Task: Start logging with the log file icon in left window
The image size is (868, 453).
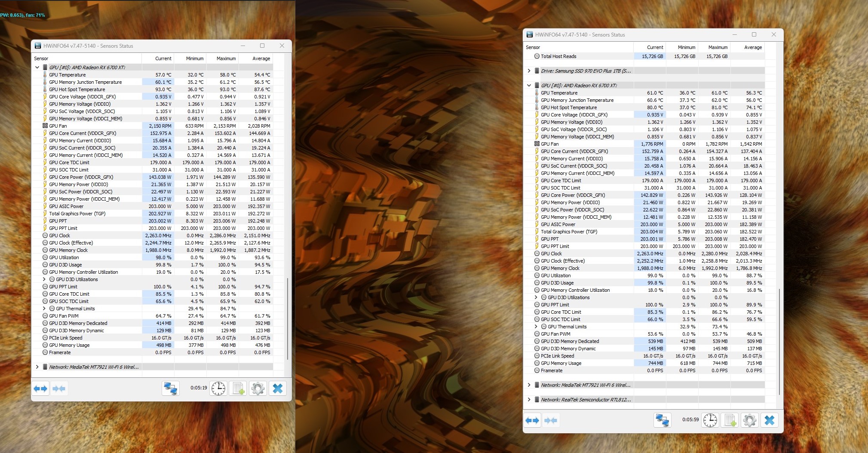Action: (238, 389)
